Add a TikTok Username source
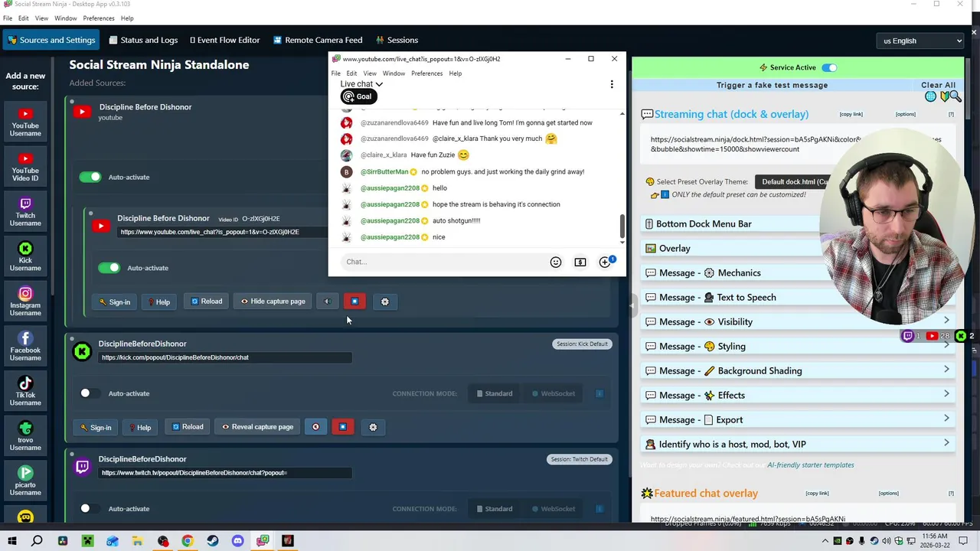The width and height of the screenshot is (980, 551). (25, 392)
